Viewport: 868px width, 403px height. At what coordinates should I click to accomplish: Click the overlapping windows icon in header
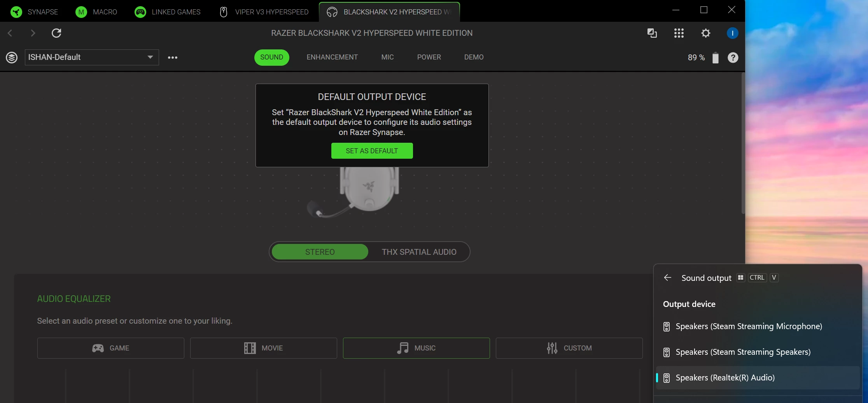652,33
